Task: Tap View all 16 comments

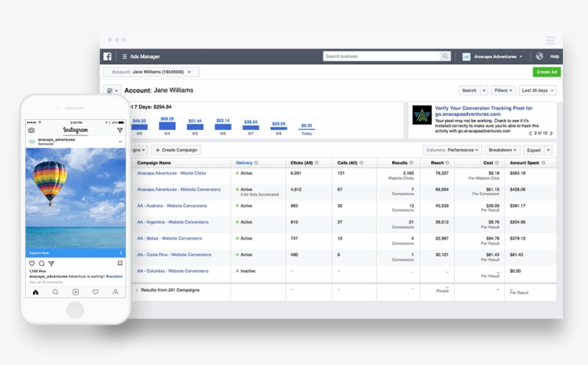Action: tap(46, 282)
